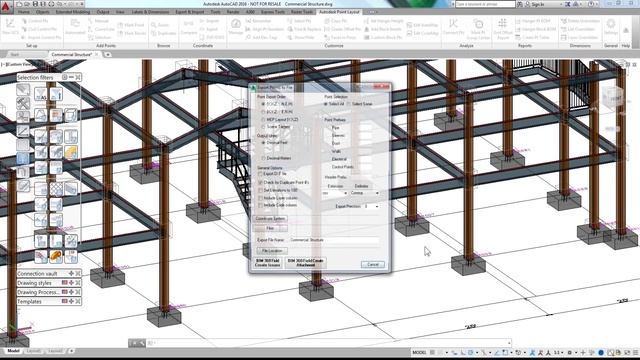Click the Grid Offset Report icon
This screenshot has width=640, height=360.
503,28
